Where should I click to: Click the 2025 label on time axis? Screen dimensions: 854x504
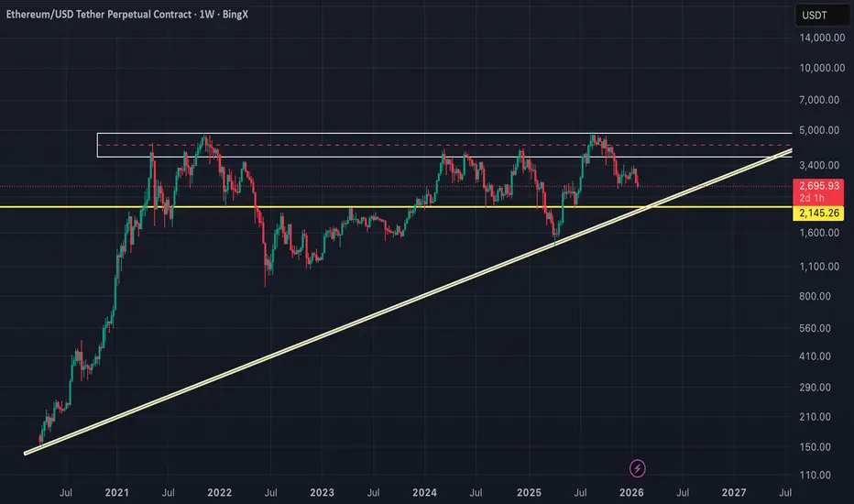pyautogui.click(x=529, y=493)
